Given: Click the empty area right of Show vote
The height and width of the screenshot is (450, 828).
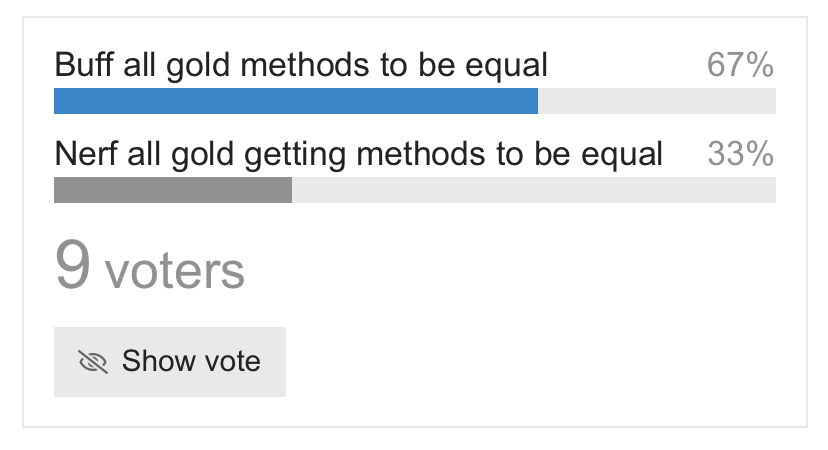Looking at the screenshot, I should 531,362.
